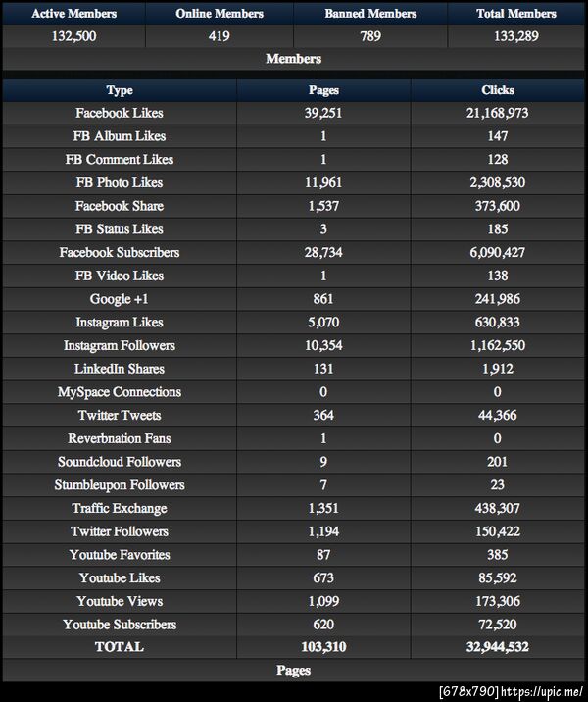The image size is (588, 702).
Task: Select the Online Members header cell
Action: (220, 14)
